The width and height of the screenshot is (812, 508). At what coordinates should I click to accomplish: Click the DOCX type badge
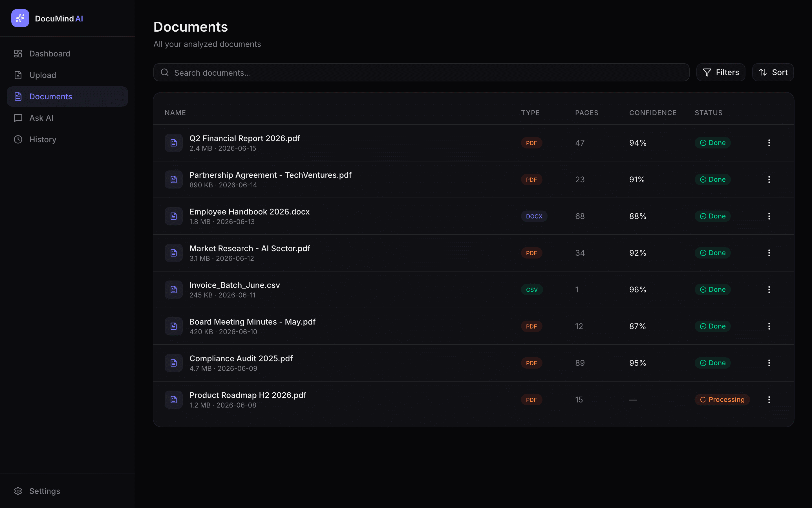pyautogui.click(x=534, y=216)
